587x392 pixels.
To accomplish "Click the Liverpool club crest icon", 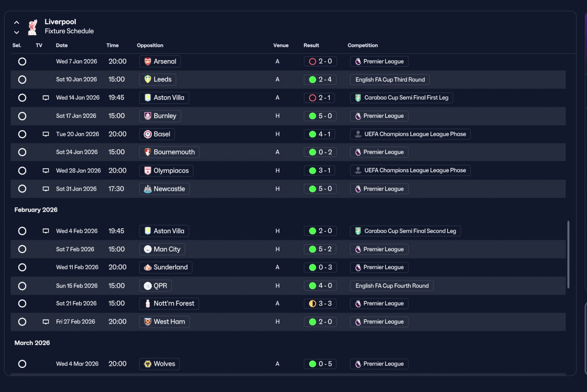I will [x=32, y=27].
